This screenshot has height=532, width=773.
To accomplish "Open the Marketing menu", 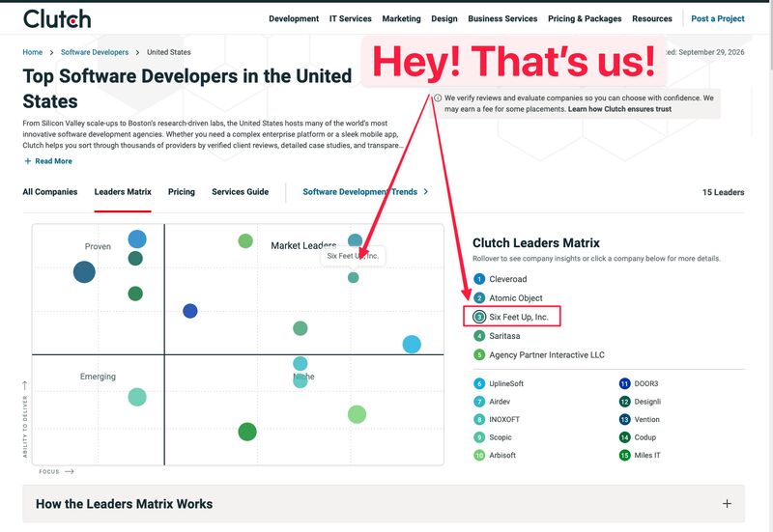I will [x=401, y=18].
